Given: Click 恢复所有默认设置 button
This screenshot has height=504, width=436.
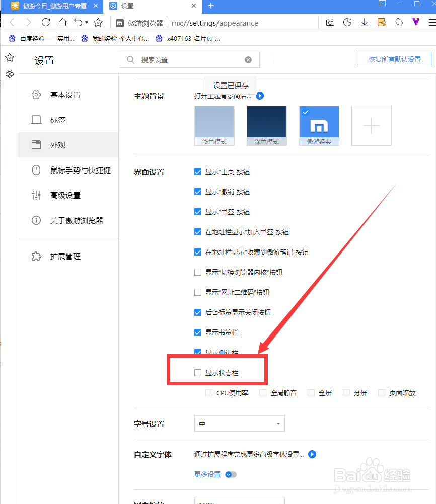Looking at the screenshot, I should pos(394,59).
